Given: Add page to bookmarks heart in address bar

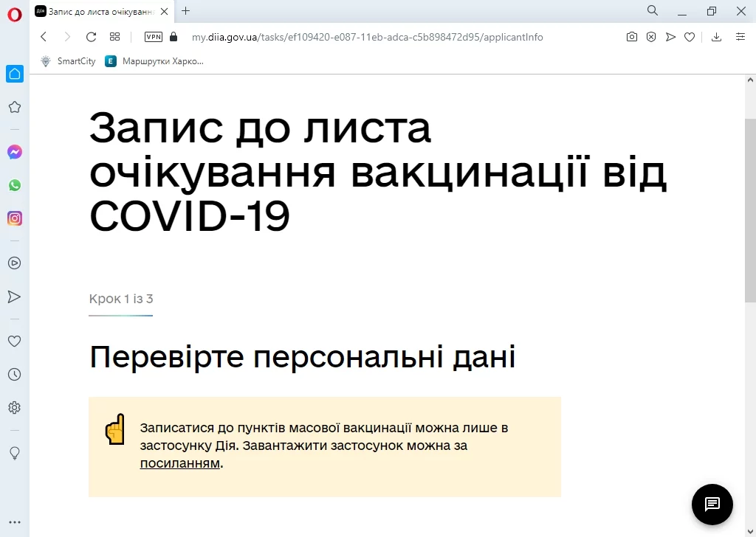Looking at the screenshot, I should (690, 37).
